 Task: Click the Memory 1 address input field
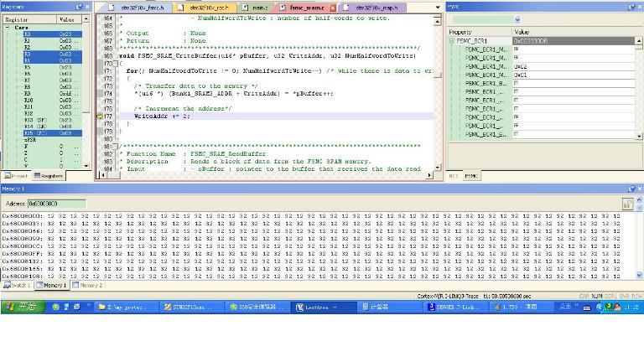[x=57, y=204]
